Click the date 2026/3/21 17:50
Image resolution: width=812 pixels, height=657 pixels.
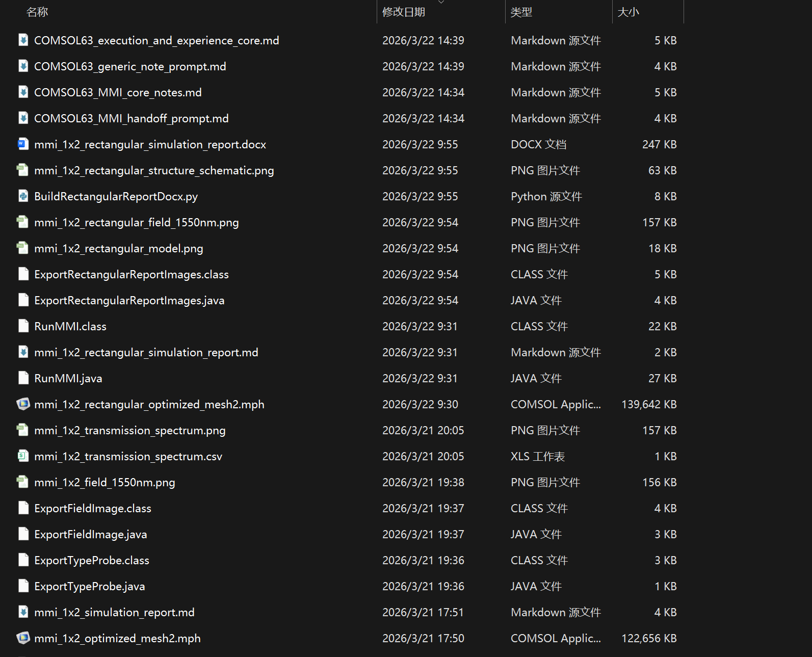click(x=424, y=638)
